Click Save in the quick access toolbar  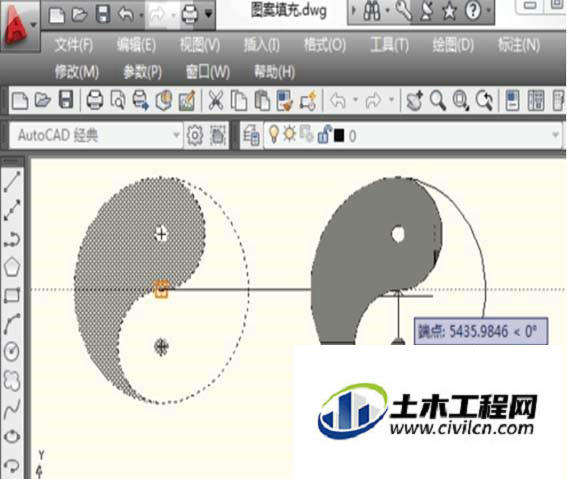tap(103, 14)
